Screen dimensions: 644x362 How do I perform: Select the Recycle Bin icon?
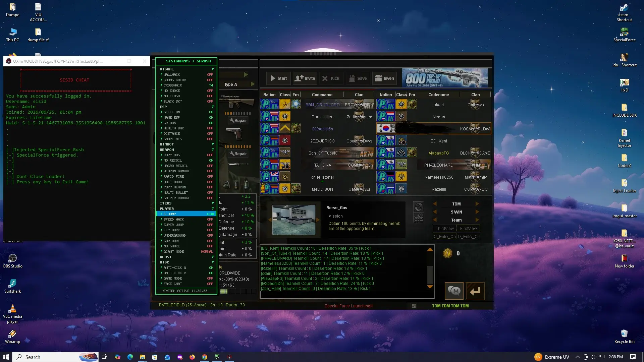[x=624, y=337]
